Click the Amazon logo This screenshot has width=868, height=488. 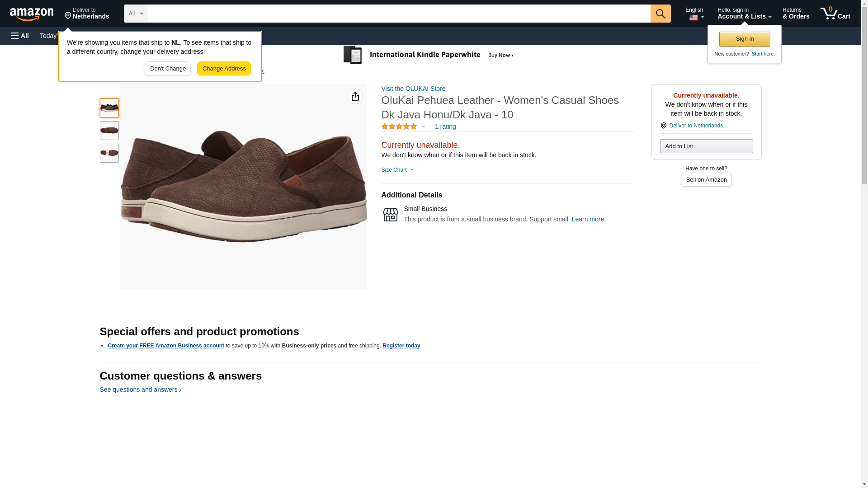[x=32, y=14]
